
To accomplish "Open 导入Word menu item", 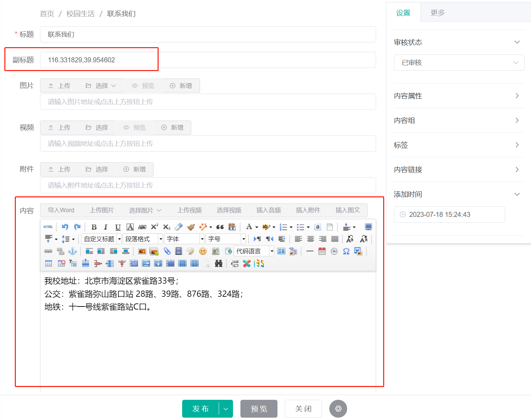I will 61,210.
